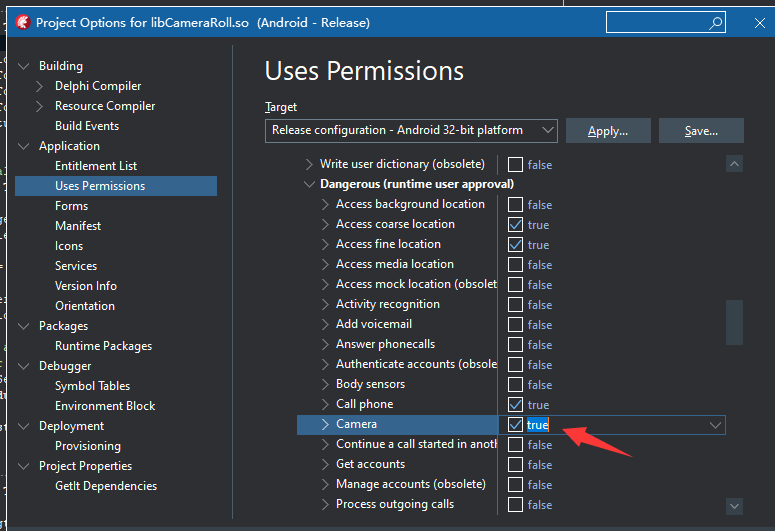This screenshot has width=778, height=531.
Task: Open the Camera value dropdown arrow
Action: (x=716, y=425)
